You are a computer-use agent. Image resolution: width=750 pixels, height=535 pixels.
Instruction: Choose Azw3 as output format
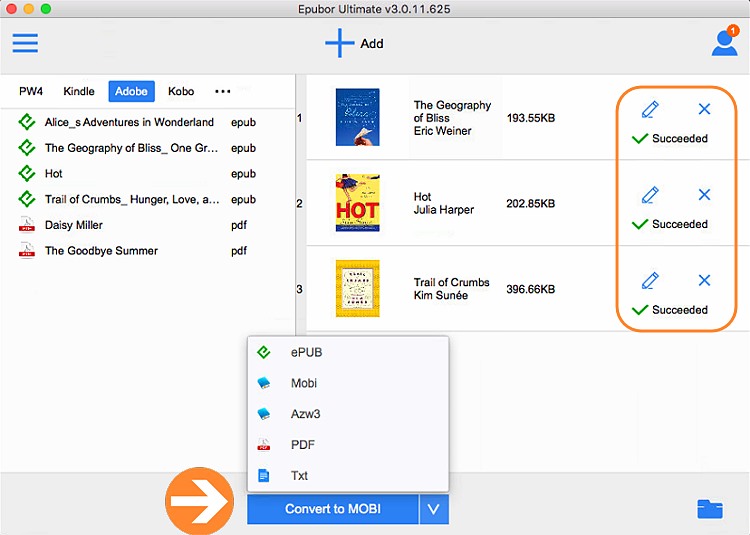(x=348, y=414)
